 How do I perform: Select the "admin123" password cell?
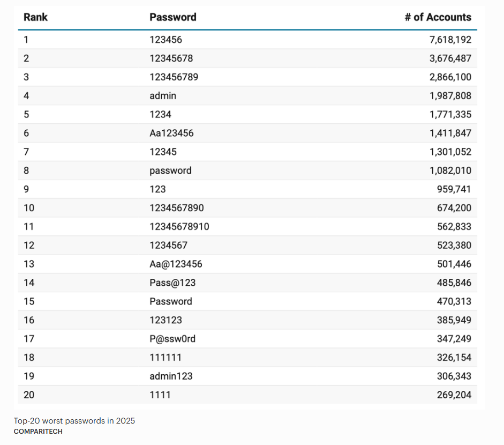(x=171, y=376)
